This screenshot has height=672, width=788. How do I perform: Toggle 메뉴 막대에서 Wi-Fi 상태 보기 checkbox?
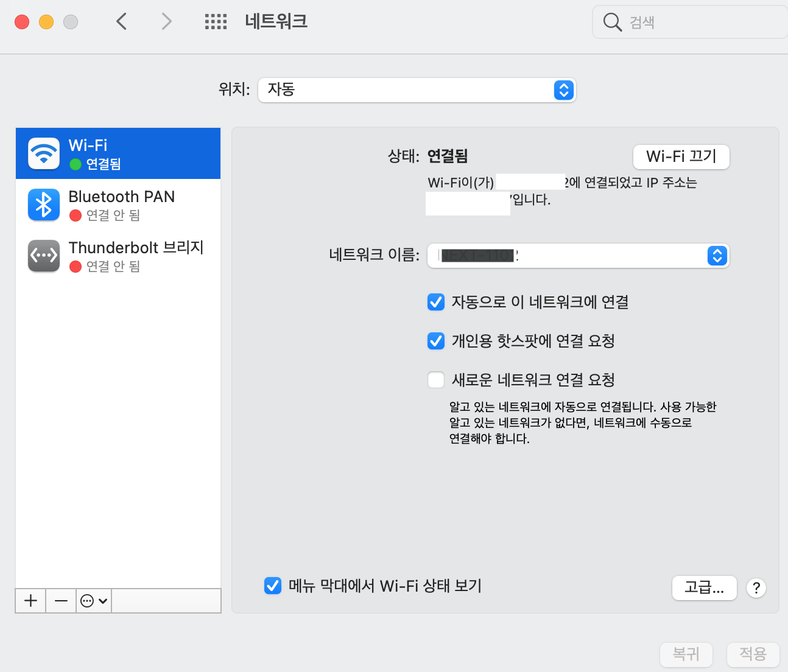pos(273,586)
